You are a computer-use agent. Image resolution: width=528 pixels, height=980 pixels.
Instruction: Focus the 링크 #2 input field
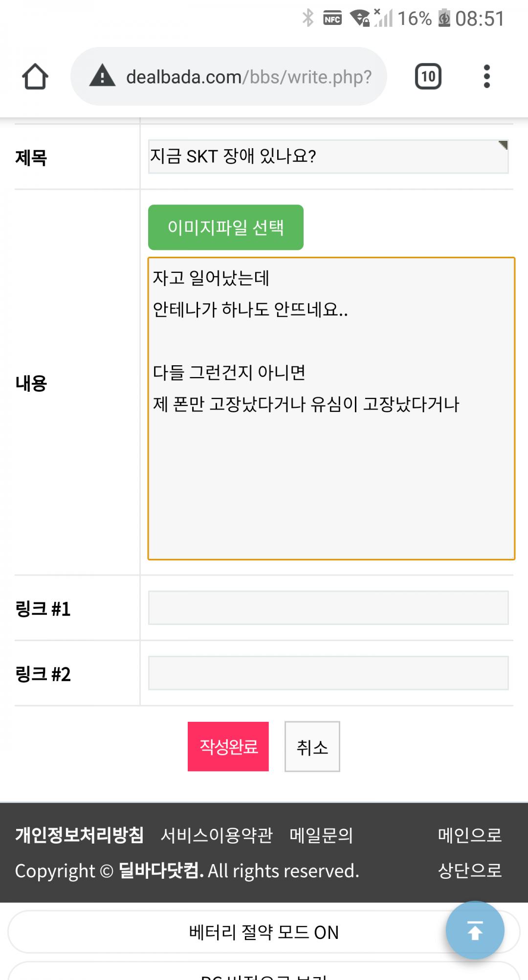[328, 673]
